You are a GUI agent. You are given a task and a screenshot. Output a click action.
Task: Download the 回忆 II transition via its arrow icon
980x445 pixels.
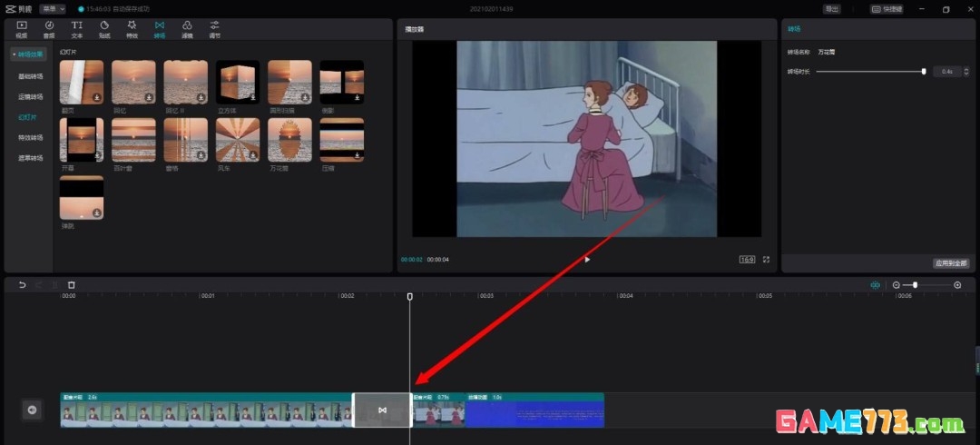201,98
